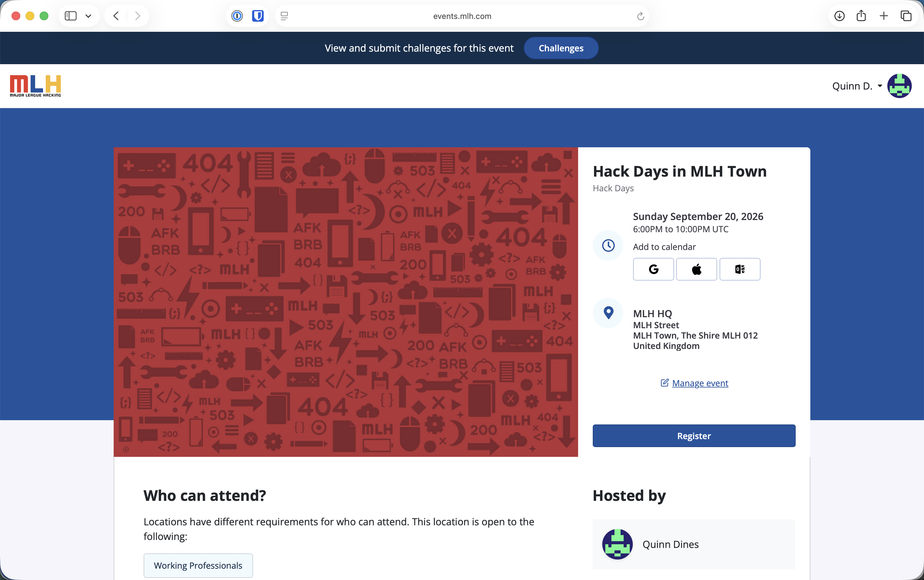Open the Share menu in Safari
This screenshot has width=924, height=580.
[861, 16]
